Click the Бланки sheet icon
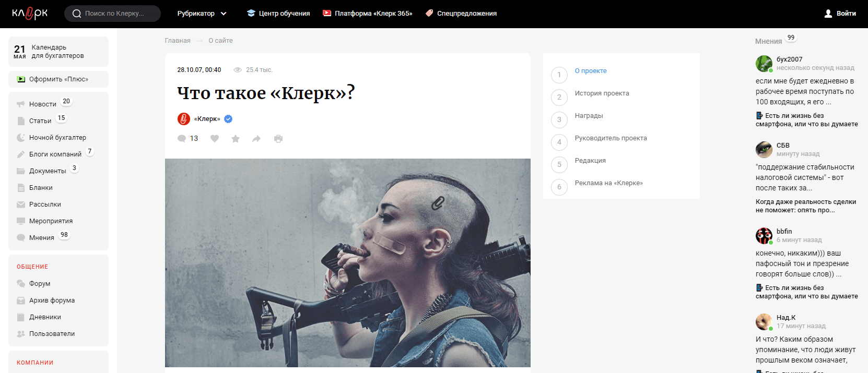Screen dimensions: 868x373 click(x=21, y=187)
